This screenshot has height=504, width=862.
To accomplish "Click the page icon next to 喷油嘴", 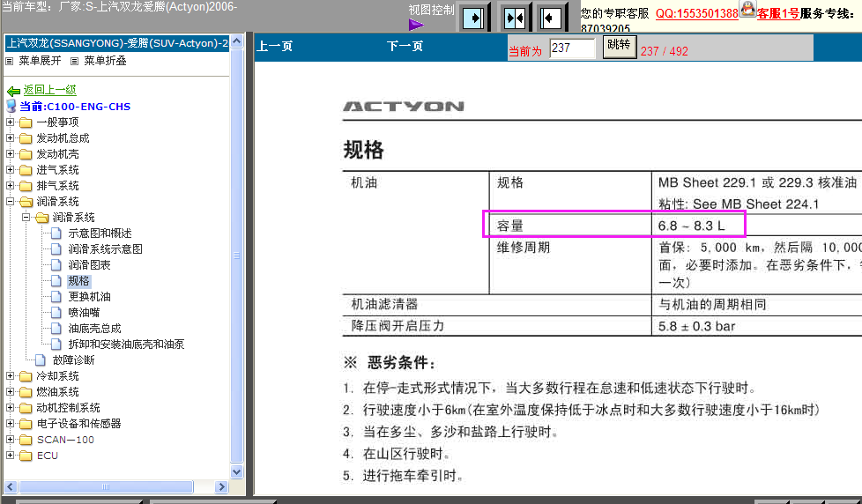I will click(x=56, y=313).
